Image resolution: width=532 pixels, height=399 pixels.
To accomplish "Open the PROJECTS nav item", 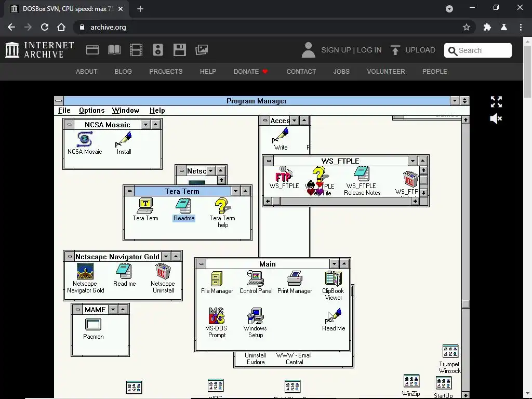I will (x=166, y=72).
